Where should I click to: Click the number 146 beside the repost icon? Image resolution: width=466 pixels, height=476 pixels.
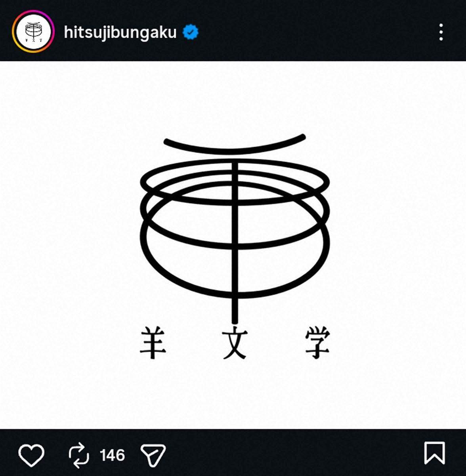point(112,455)
